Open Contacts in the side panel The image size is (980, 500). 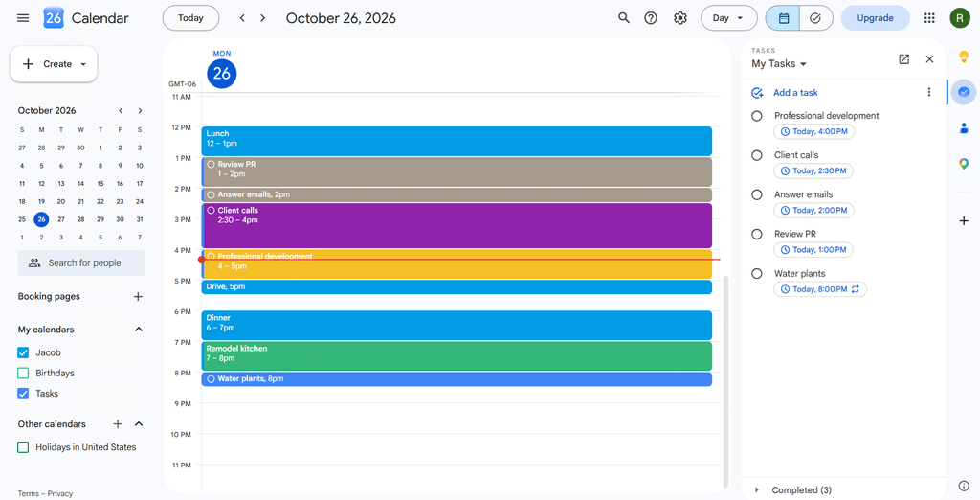point(964,128)
